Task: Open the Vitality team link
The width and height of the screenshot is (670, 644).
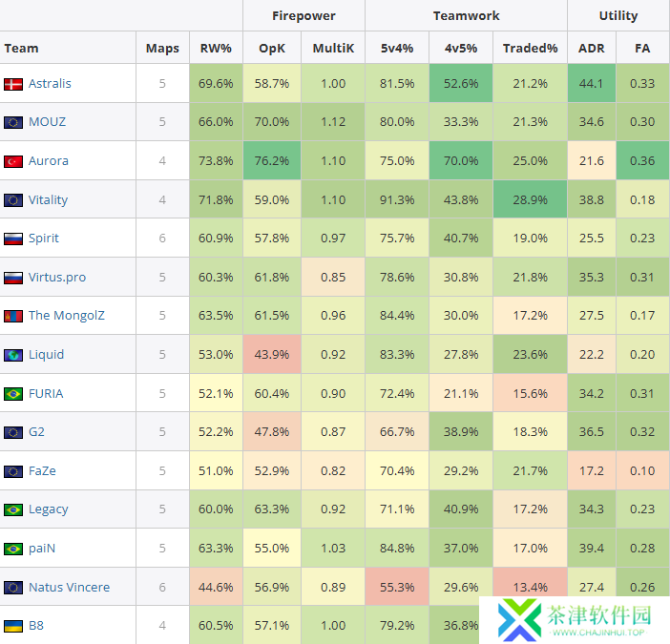Action: click(x=48, y=200)
